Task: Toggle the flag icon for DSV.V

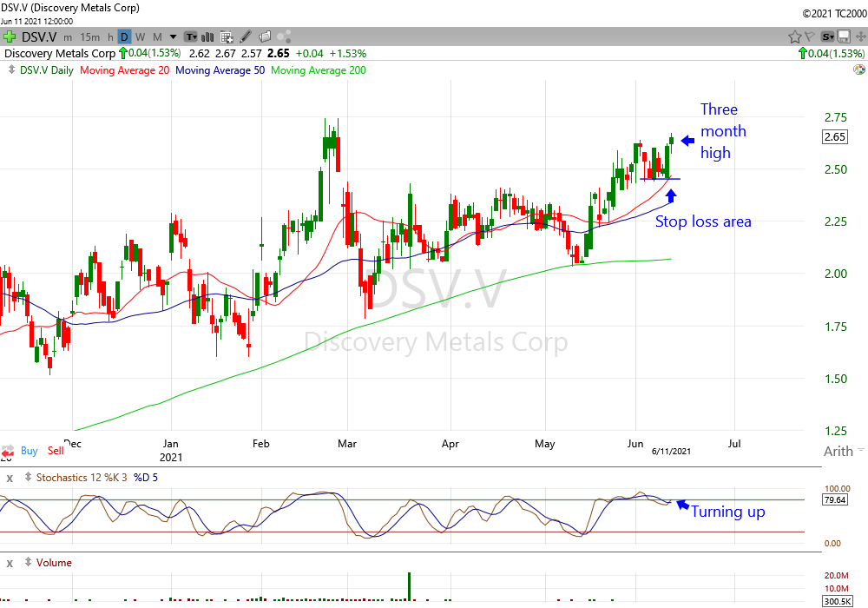Action: [810, 37]
